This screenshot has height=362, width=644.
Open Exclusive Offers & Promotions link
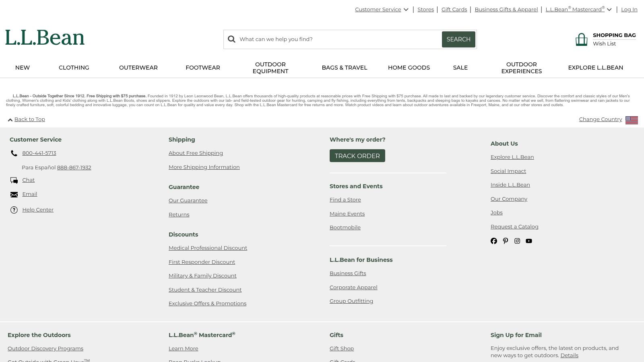207,304
